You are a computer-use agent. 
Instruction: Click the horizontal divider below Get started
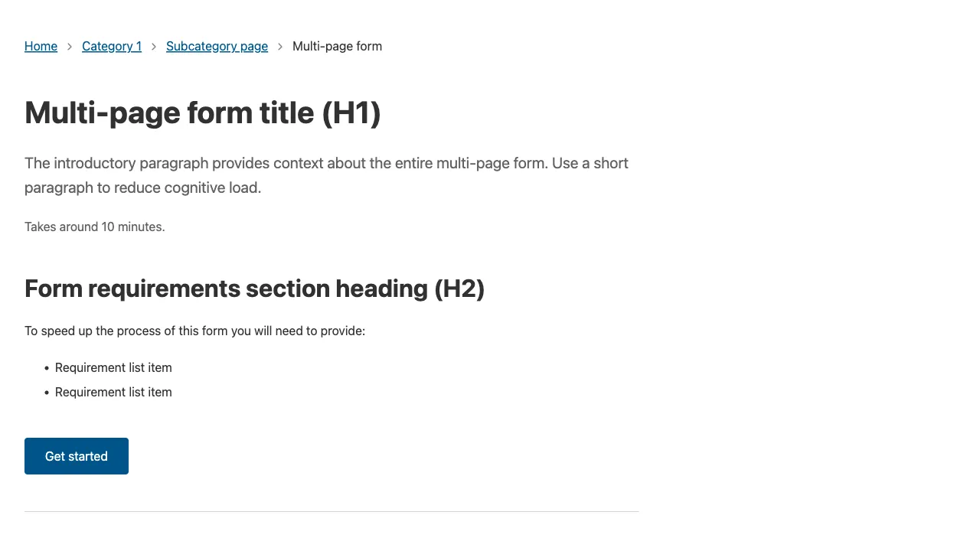(x=331, y=511)
